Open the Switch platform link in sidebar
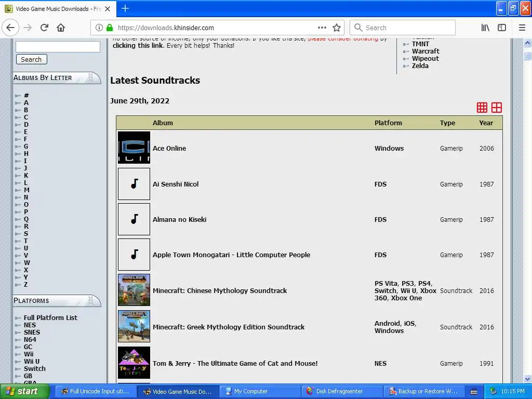 click(35, 368)
